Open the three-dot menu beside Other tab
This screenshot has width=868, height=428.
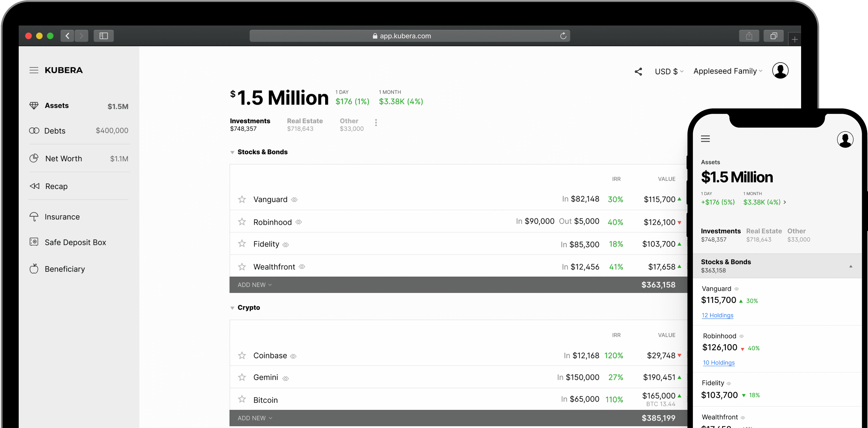(376, 122)
